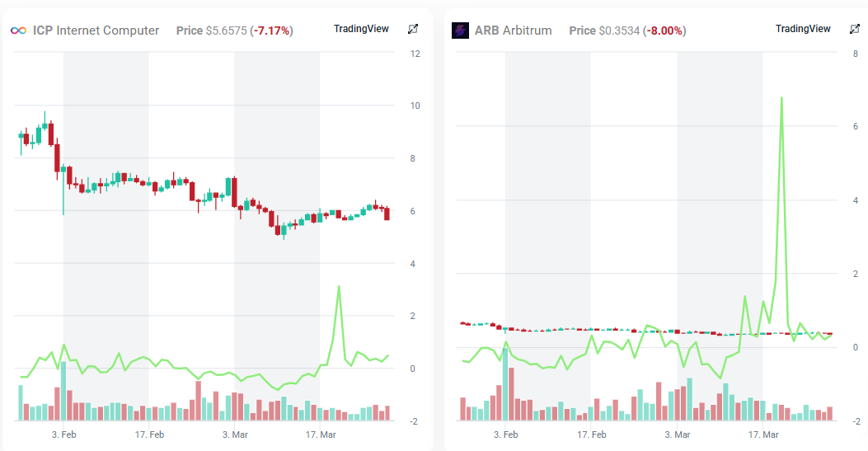
Task: Click the 17. Mar date on ARB axis
Action: [x=763, y=435]
